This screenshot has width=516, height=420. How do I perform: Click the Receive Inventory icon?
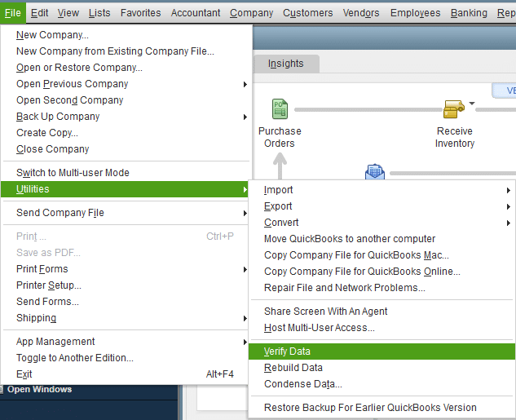click(454, 108)
